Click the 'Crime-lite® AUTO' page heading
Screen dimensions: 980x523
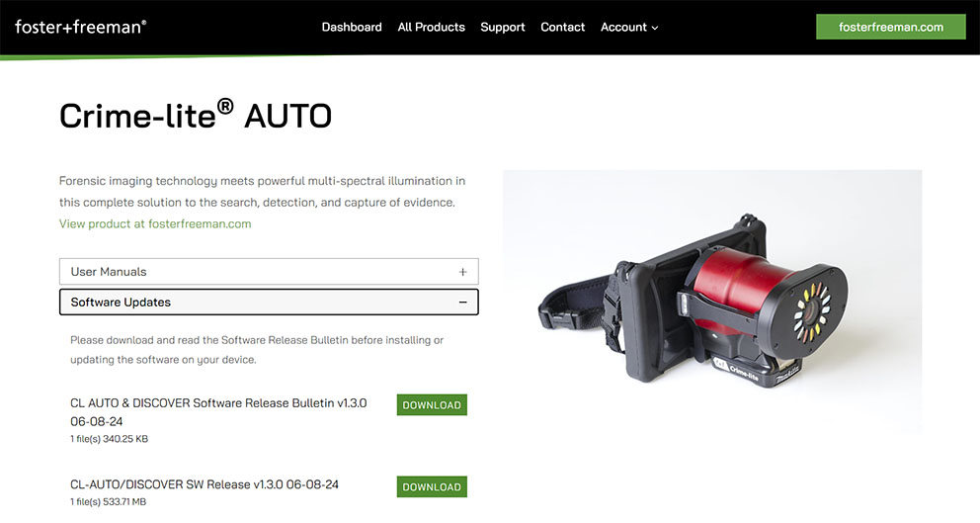point(196,115)
